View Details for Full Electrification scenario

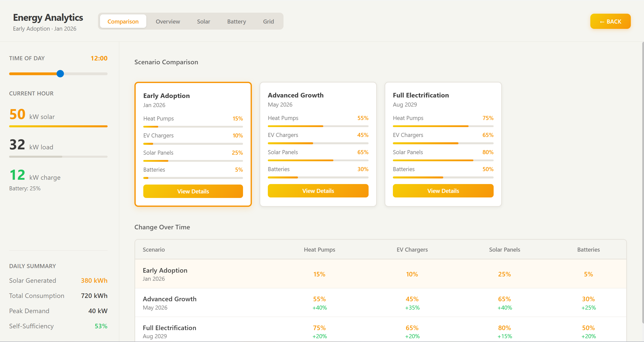tap(443, 191)
